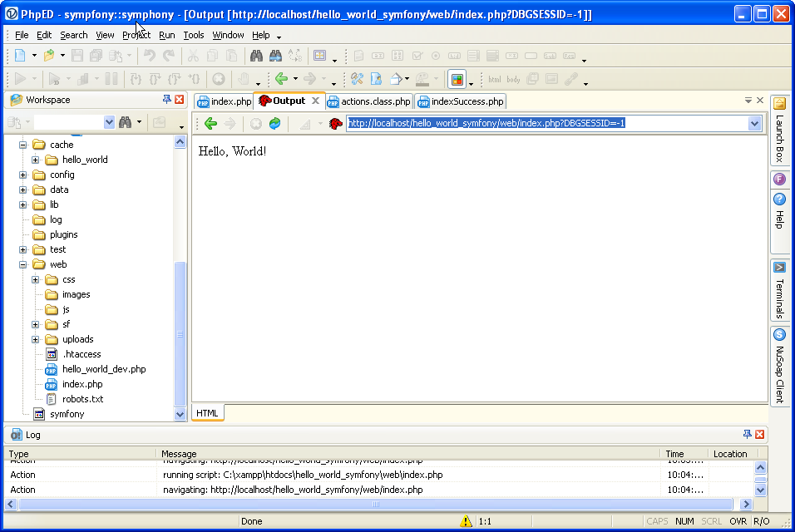This screenshot has width=795, height=532.
Task: Close the Output tab
Action: 315,101
